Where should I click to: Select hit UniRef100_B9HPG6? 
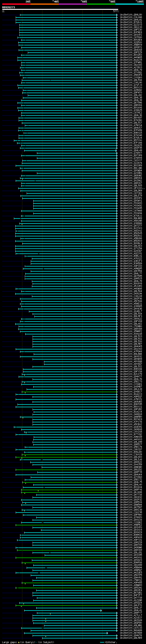(131, 562)
